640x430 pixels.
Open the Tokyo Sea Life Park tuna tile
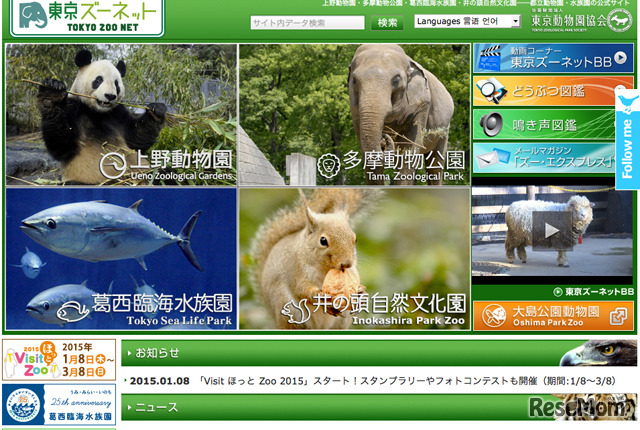(121, 259)
